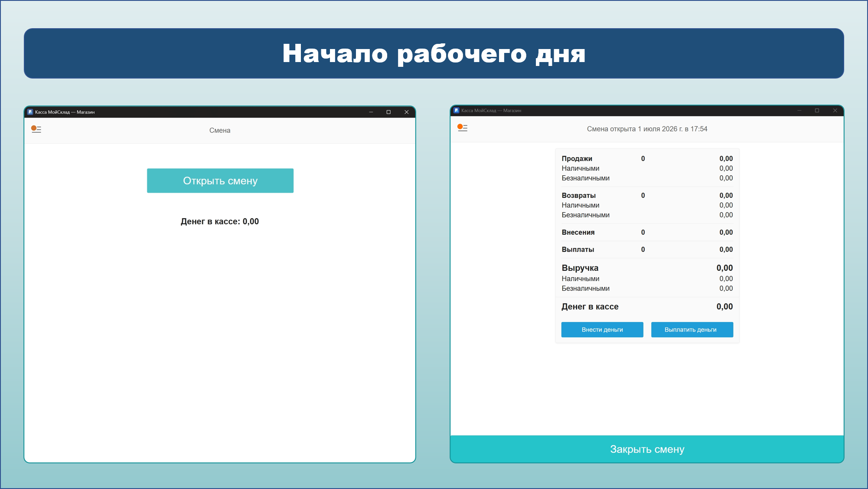Click the Возвраты row label
868x489 pixels.
tap(578, 196)
